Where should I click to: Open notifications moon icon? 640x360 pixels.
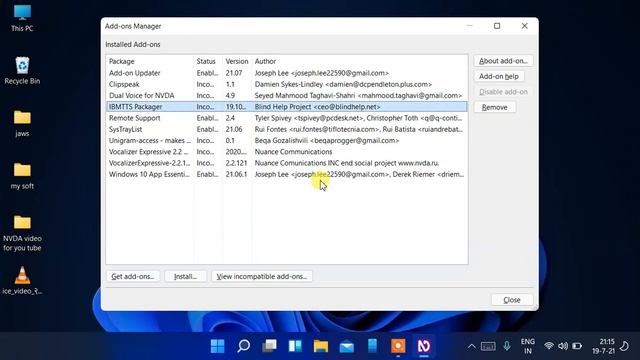click(x=624, y=346)
